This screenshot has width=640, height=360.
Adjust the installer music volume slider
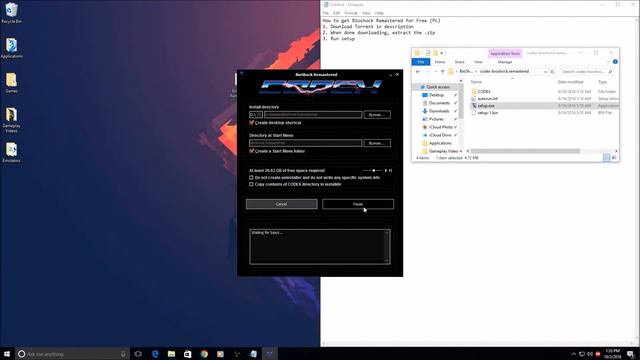coord(373,171)
